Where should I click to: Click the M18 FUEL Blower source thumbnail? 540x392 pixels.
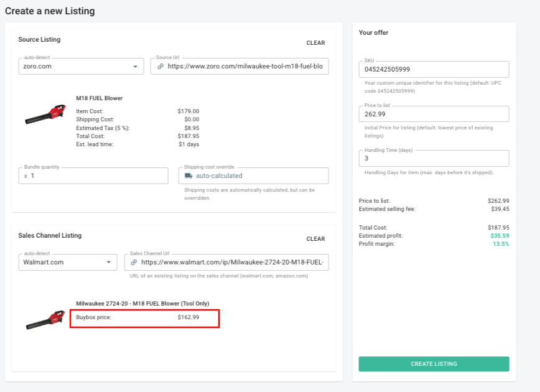[45, 116]
